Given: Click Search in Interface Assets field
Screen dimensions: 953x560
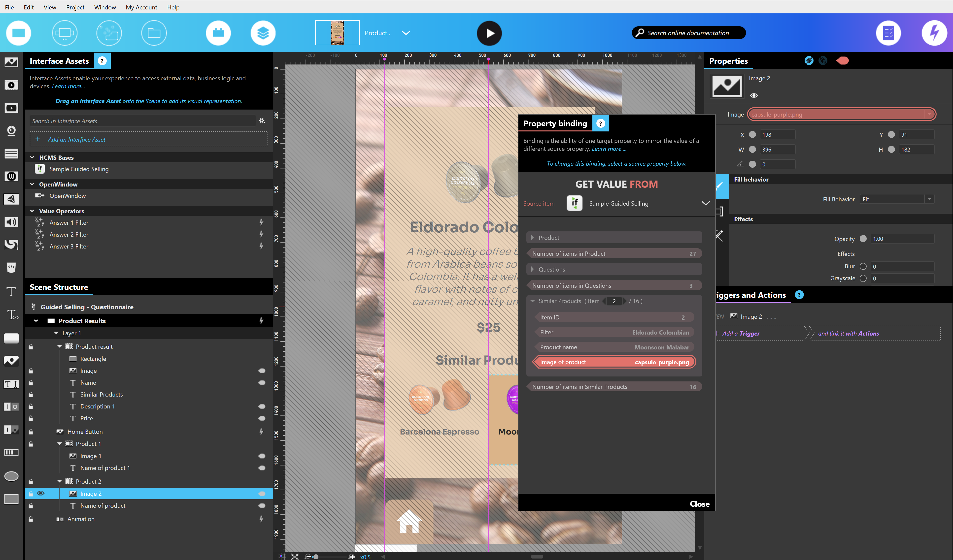Looking at the screenshot, I should [x=142, y=121].
